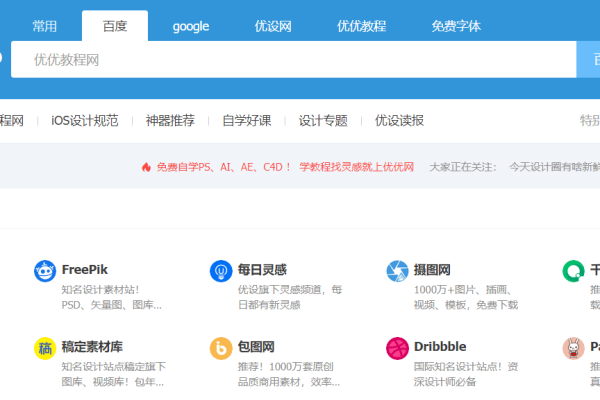Click the 优优教程网 search input field
The image size is (600, 400).
coord(290,60)
